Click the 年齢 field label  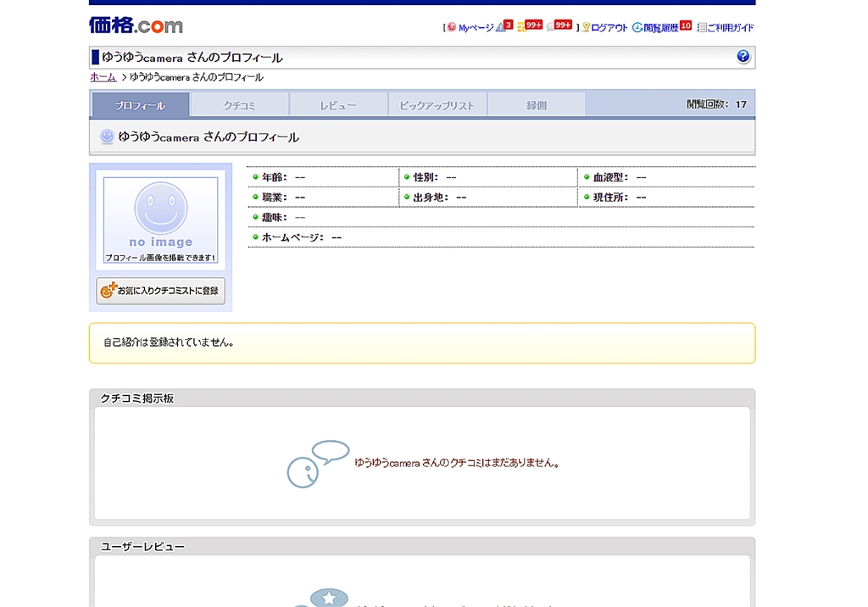274,177
